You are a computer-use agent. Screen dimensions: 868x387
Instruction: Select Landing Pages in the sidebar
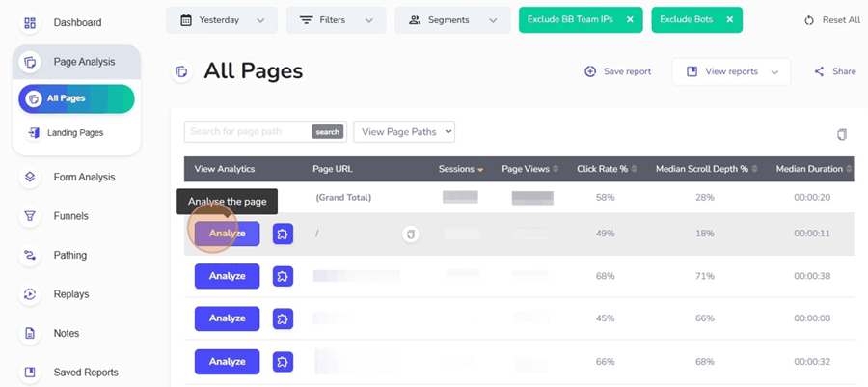pos(74,133)
